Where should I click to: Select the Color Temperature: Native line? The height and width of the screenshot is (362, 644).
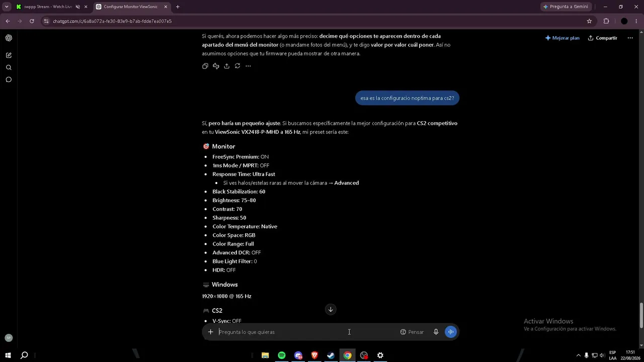(x=245, y=227)
